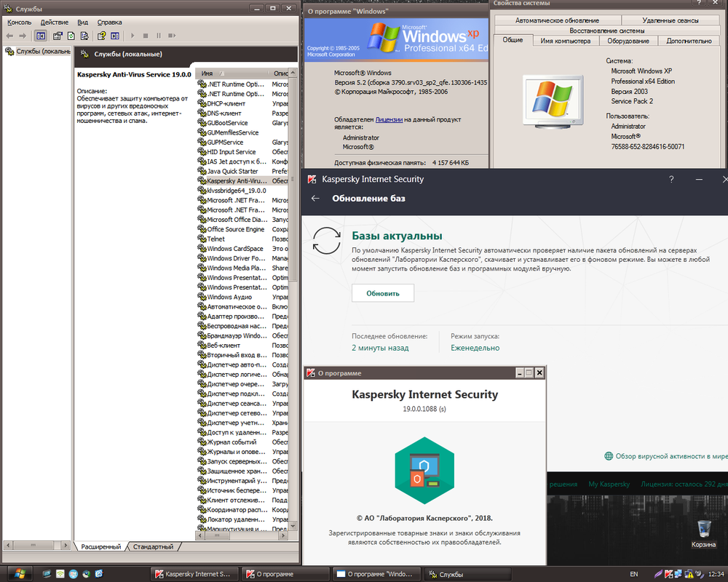Click the Обновить button
Image resolution: width=728 pixels, height=582 pixels.
[x=383, y=293]
